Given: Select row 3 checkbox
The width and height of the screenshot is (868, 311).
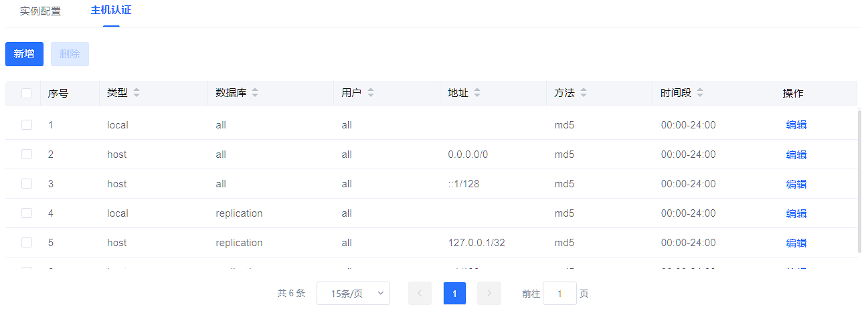Looking at the screenshot, I should click(x=27, y=183).
